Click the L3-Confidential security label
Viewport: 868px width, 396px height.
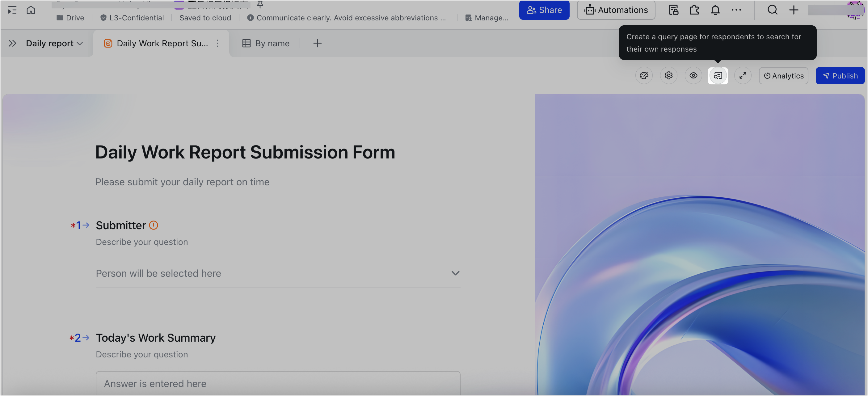pos(132,18)
